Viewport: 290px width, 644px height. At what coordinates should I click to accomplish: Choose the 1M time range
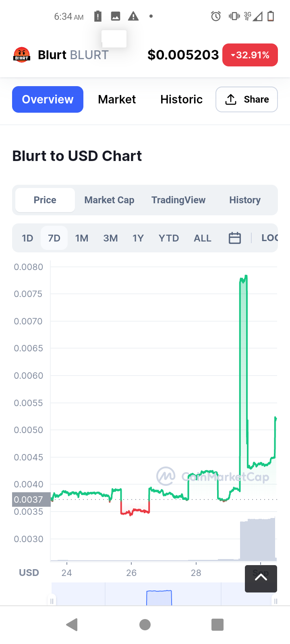point(82,238)
